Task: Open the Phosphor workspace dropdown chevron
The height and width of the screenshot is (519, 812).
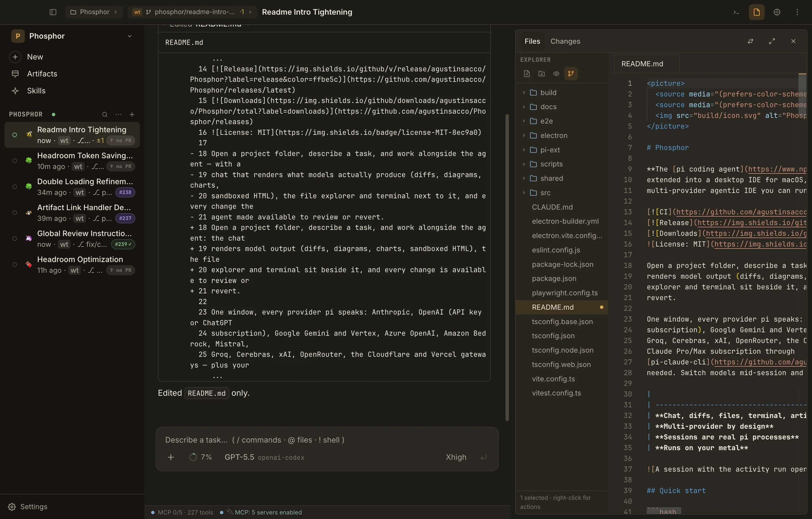Action: point(129,36)
